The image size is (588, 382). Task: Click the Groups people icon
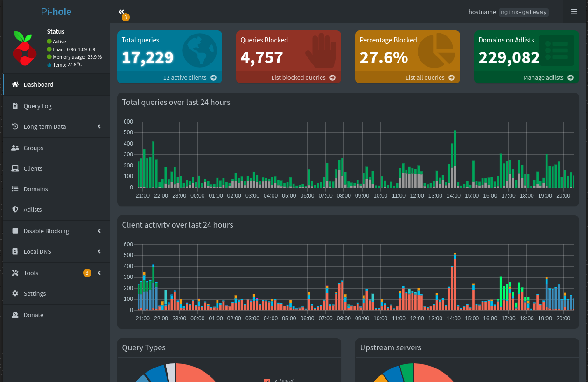[x=15, y=148]
